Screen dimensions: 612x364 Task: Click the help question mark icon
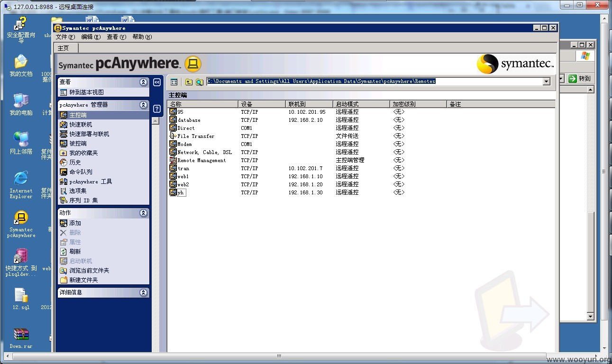pos(157,109)
